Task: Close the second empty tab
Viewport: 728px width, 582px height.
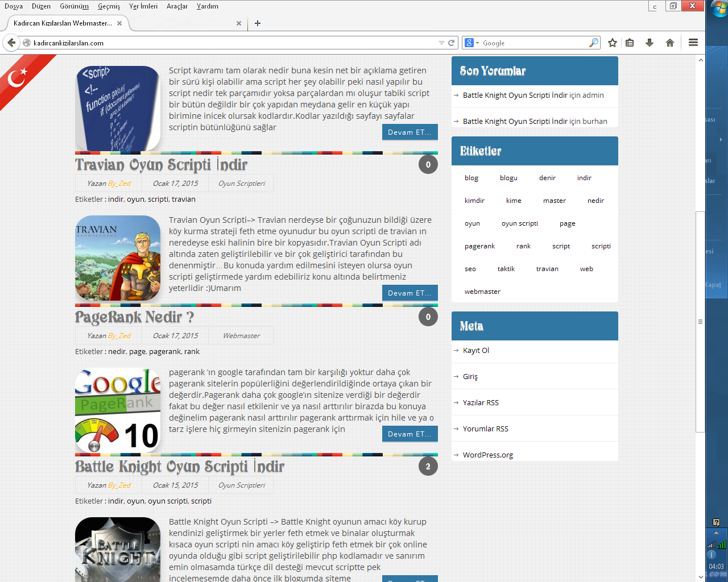Action: (239, 23)
